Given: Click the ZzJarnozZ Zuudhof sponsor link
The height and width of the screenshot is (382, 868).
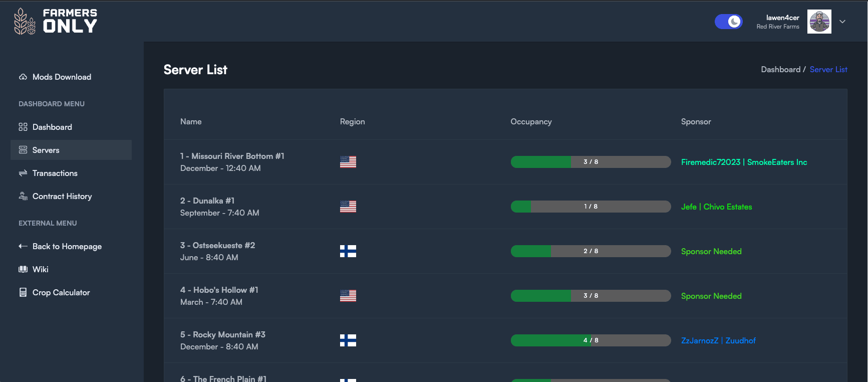Looking at the screenshot, I should (718, 340).
